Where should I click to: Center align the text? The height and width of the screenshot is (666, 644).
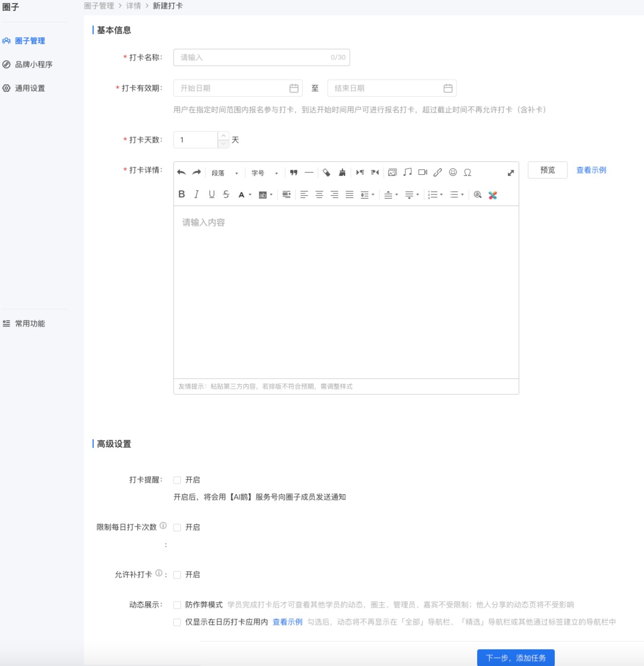click(x=319, y=194)
